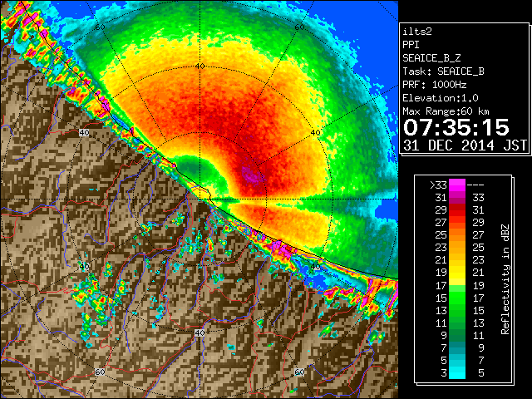Pick the red 29–31 dBZ legend swatch
Image resolution: width=532 pixels, height=399 pixels.
coord(457,210)
